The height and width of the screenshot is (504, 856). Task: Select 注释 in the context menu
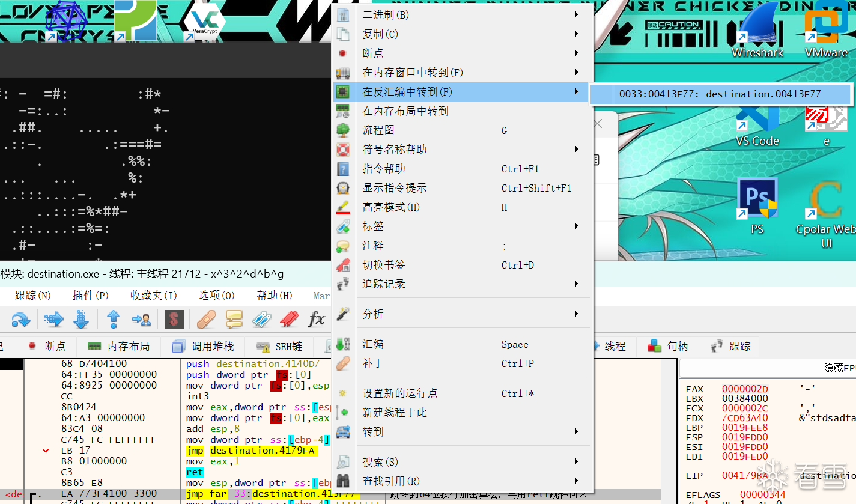tap(463, 246)
